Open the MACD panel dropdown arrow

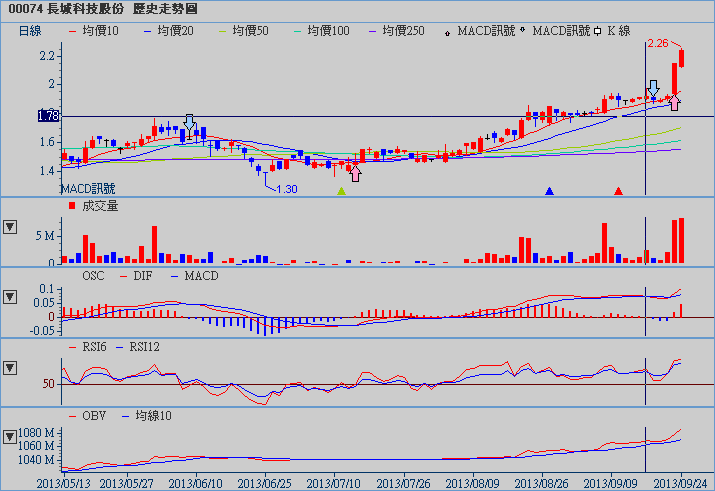[x=11, y=297]
